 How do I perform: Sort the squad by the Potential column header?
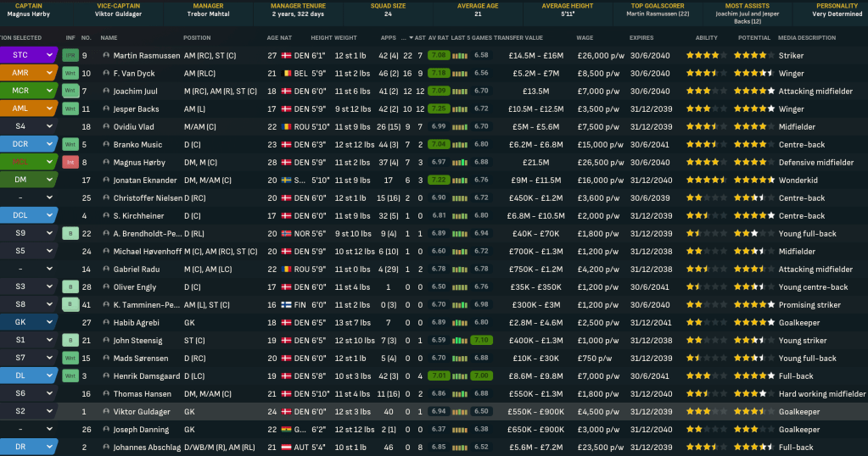click(754, 38)
